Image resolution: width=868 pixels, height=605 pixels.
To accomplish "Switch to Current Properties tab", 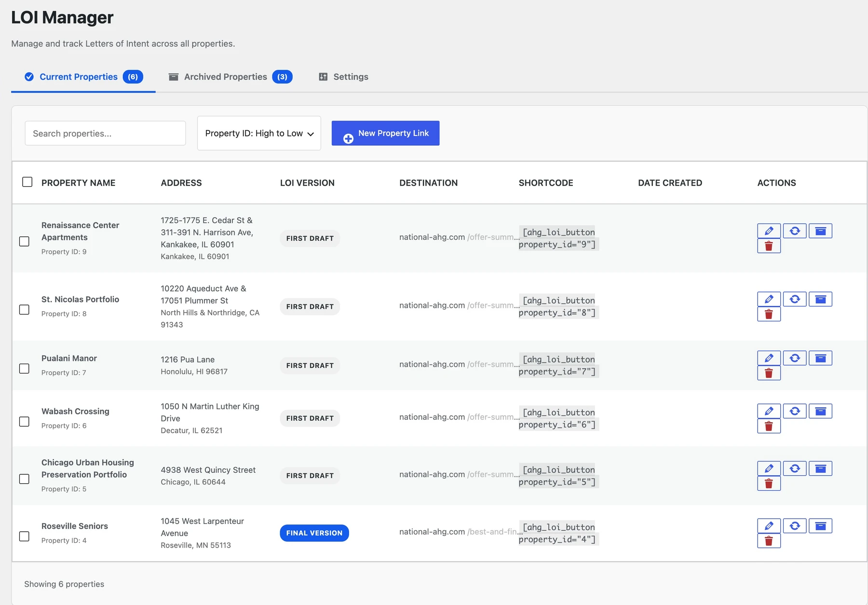I will [x=83, y=77].
